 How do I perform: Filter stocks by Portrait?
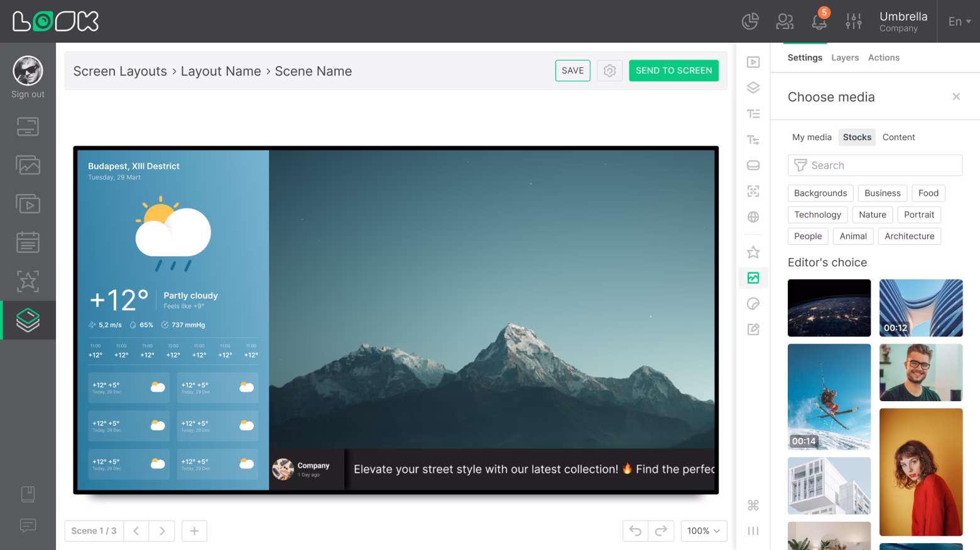click(919, 215)
